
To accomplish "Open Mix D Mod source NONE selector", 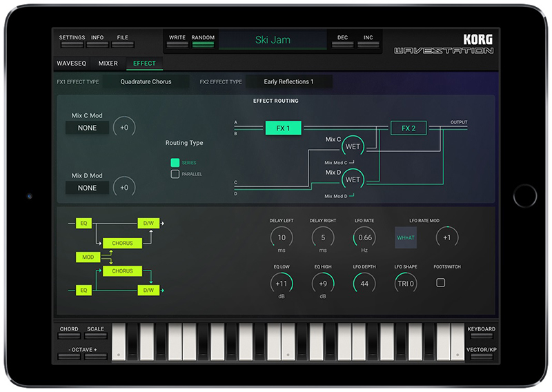I will point(87,188).
